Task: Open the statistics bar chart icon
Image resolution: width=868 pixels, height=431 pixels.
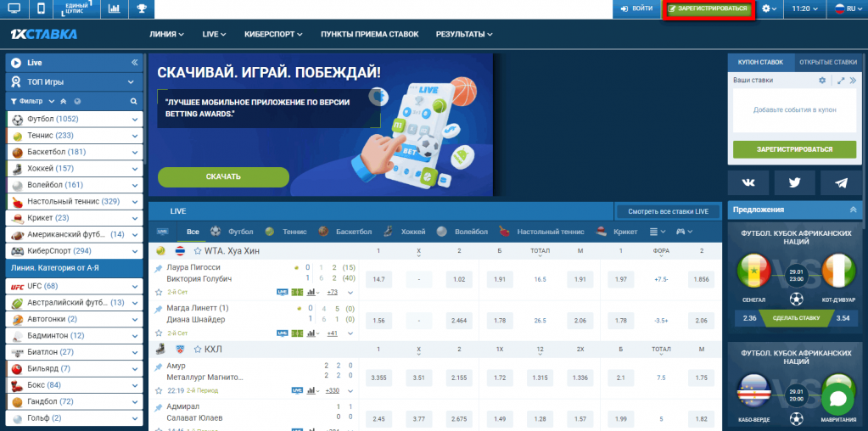Action: tap(114, 8)
